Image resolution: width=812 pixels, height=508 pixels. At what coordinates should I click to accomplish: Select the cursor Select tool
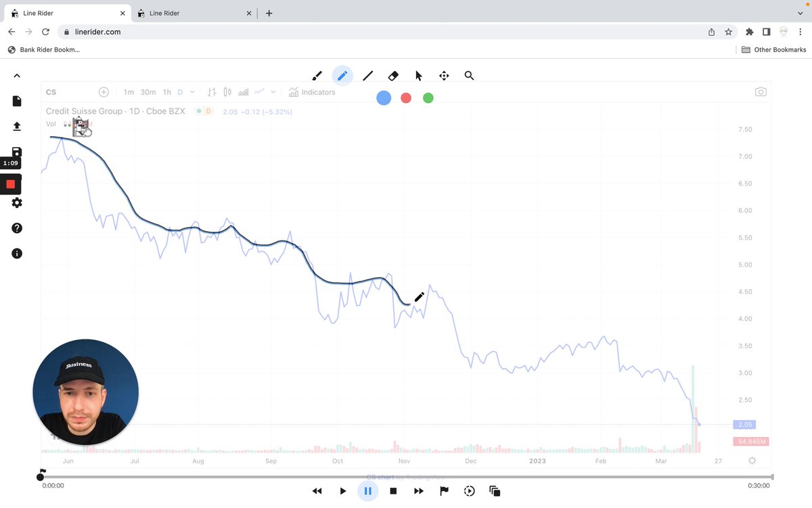(x=419, y=76)
